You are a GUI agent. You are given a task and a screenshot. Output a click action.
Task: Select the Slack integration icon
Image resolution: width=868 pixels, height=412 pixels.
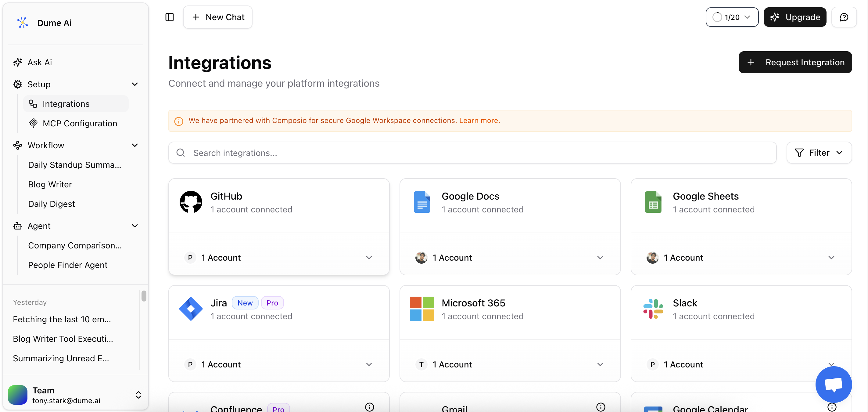coord(653,308)
